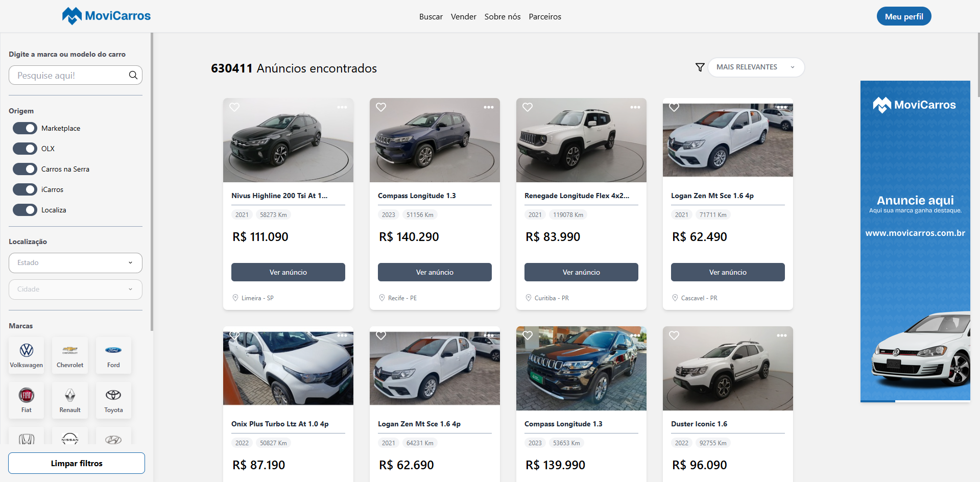Image resolution: width=980 pixels, height=482 pixels.
Task: Open the Cidade dropdown
Action: pos(76,290)
